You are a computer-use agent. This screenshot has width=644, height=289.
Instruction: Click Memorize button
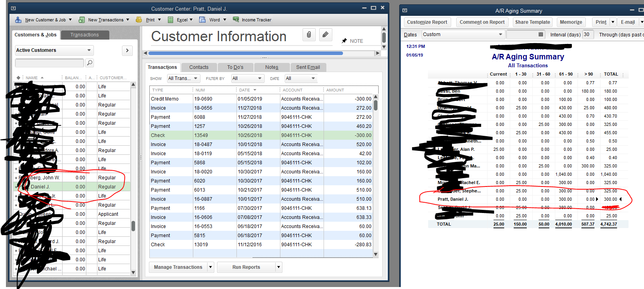point(571,22)
